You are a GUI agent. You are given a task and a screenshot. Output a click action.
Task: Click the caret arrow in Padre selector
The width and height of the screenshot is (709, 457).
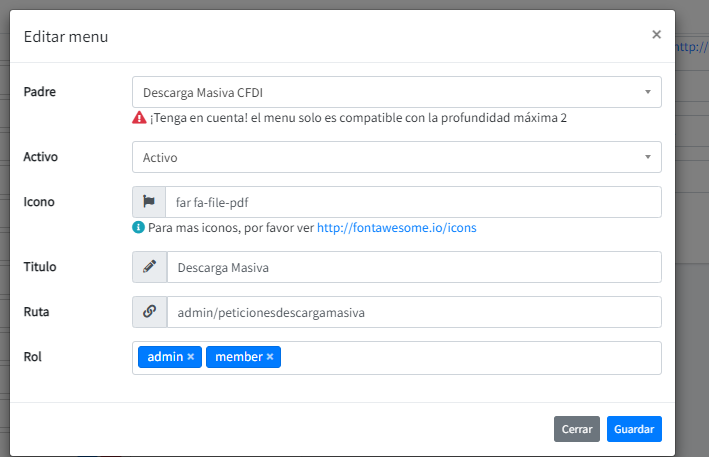pos(648,92)
